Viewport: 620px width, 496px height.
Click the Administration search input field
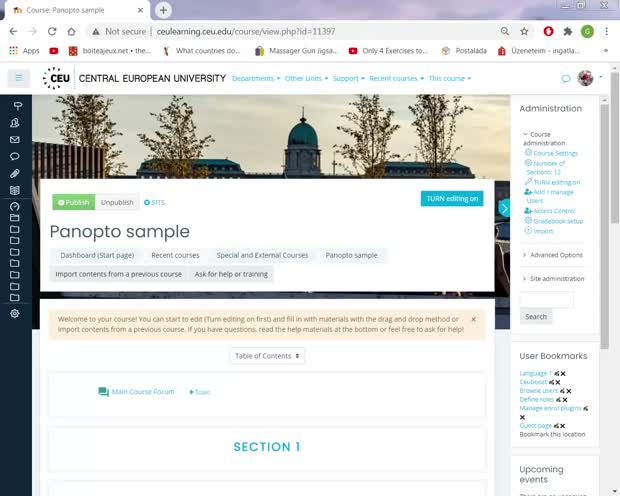point(546,300)
